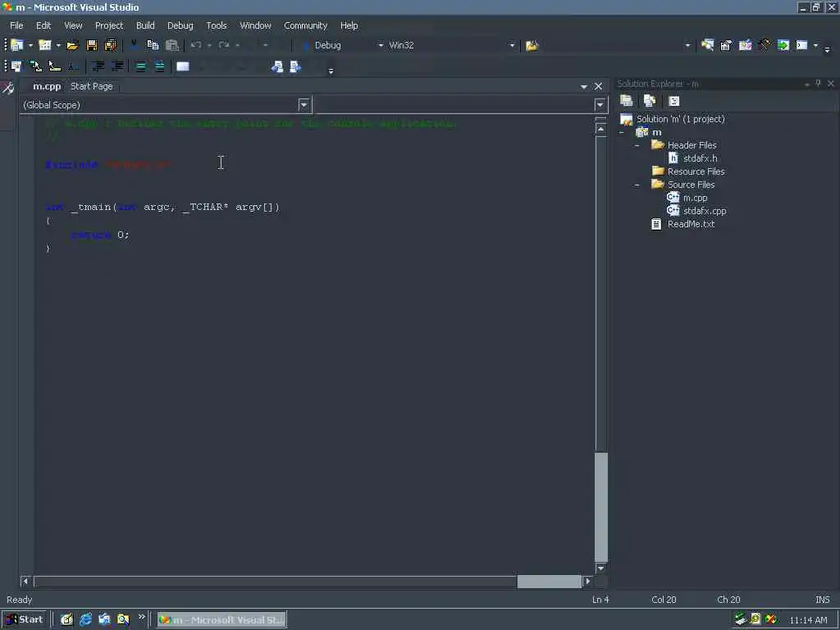Click the New Project toolbar icon
840x630 pixels.
[16, 46]
